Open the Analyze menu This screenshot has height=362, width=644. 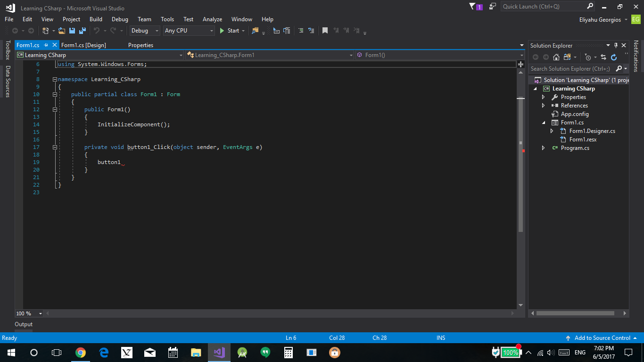212,19
